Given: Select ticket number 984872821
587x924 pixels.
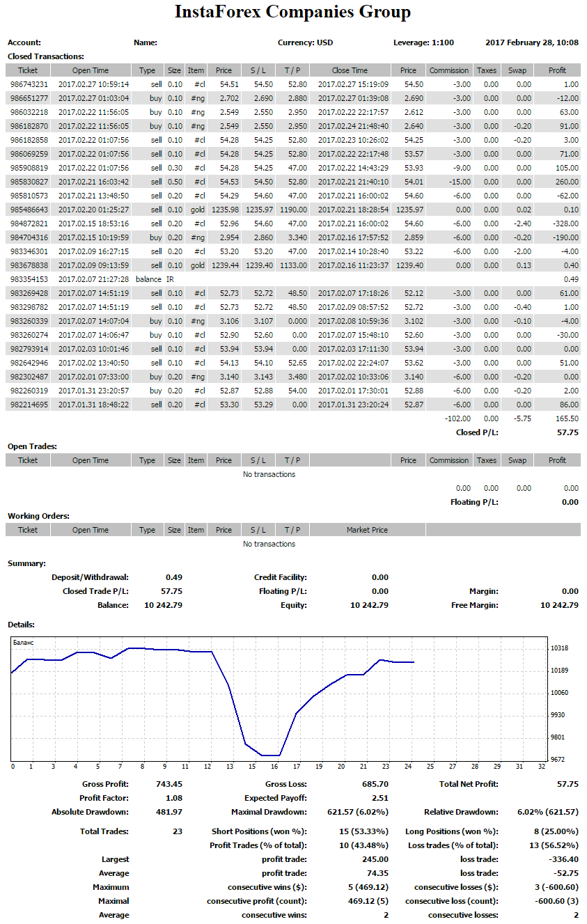Looking at the screenshot, I should point(29,224).
